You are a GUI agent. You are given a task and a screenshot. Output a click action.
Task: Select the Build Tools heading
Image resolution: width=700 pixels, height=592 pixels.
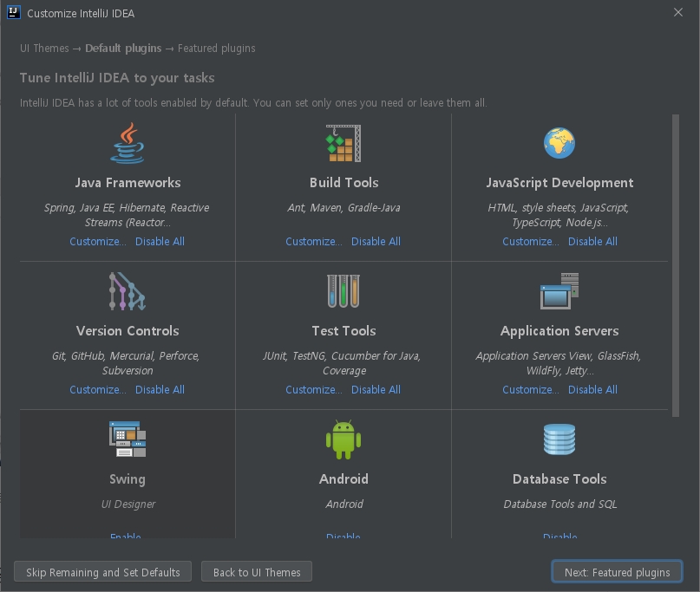pyautogui.click(x=343, y=183)
